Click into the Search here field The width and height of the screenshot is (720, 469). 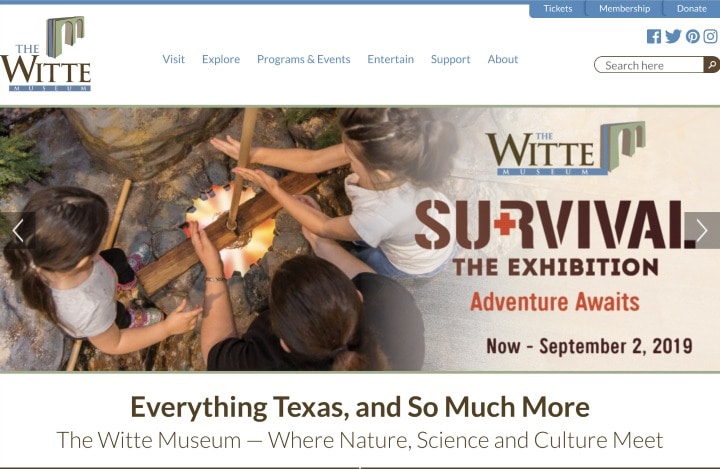tap(648, 65)
